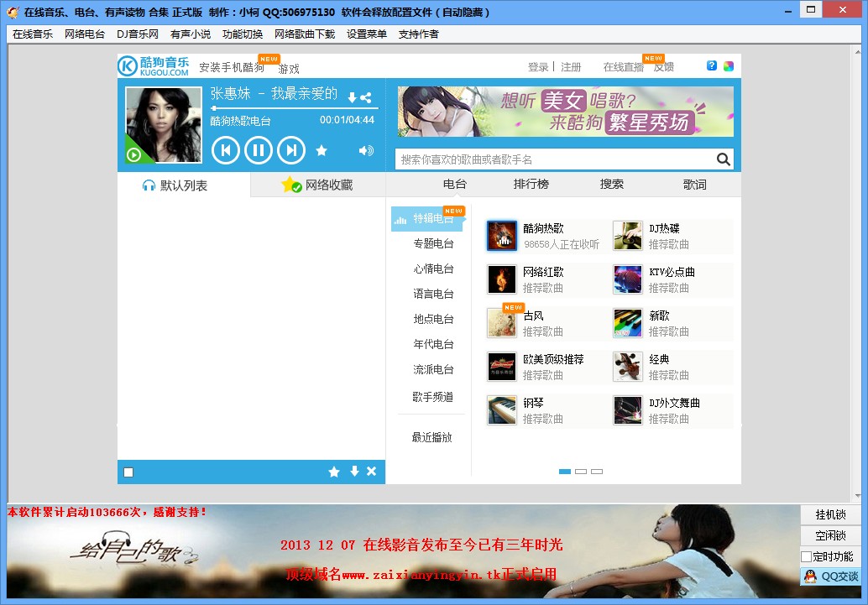Go to first station page indicator
Screen dimensions: 868x605
pyautogui.click(x=565, y=472)
